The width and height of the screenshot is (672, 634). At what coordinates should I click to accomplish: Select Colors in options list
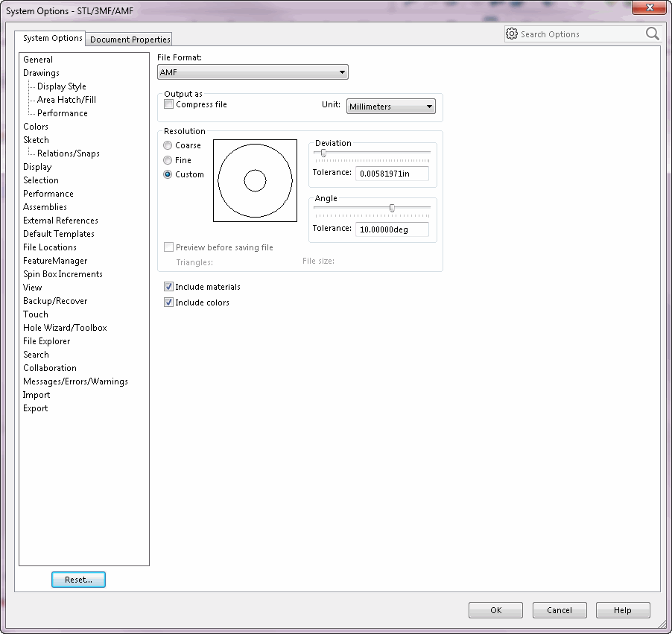(36, 127)
